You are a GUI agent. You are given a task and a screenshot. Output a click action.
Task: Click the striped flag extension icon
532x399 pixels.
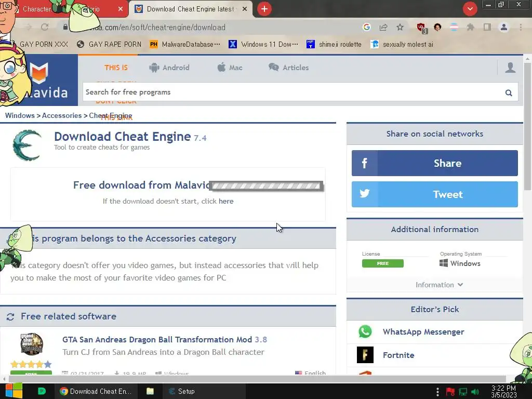point(454,27)
